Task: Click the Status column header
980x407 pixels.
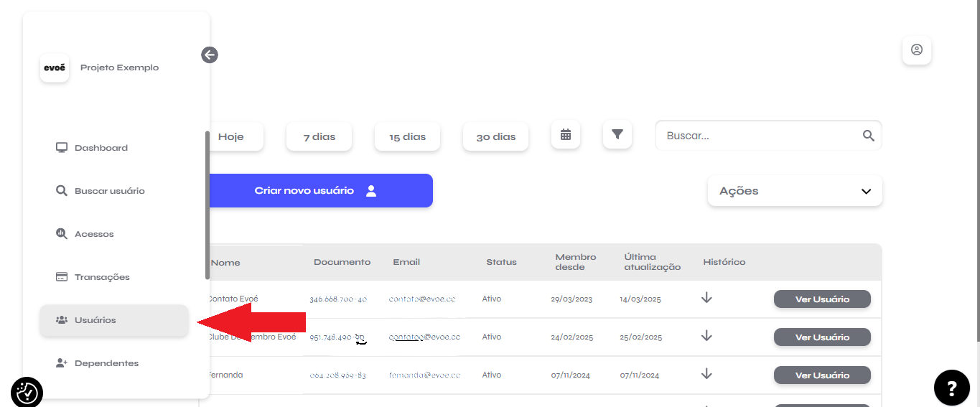Action: tap(501, 262)
